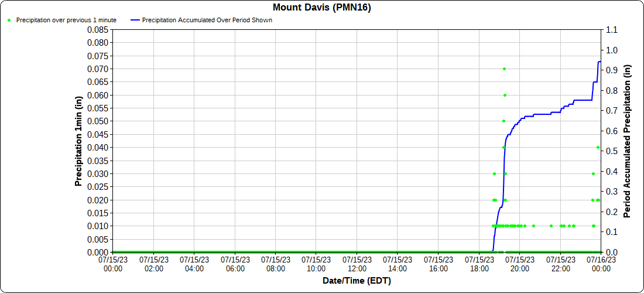Click the 'Date/Time (EDT)' axis title

357,281
